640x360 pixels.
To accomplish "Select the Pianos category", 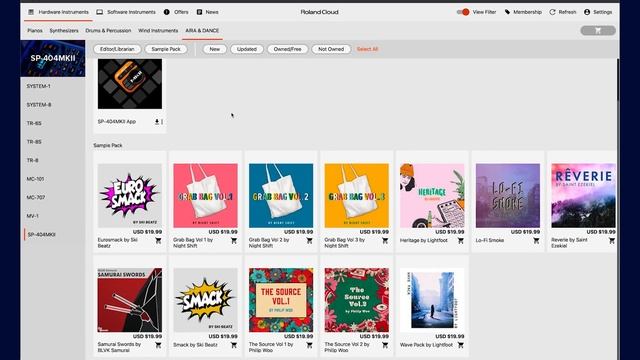I will [x=35, y=31].
